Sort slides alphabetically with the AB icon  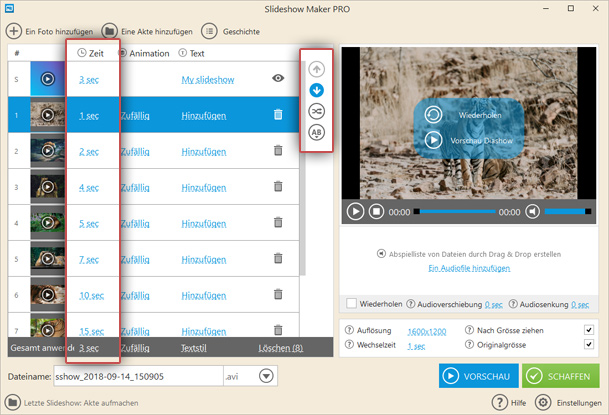click(317, 132)
